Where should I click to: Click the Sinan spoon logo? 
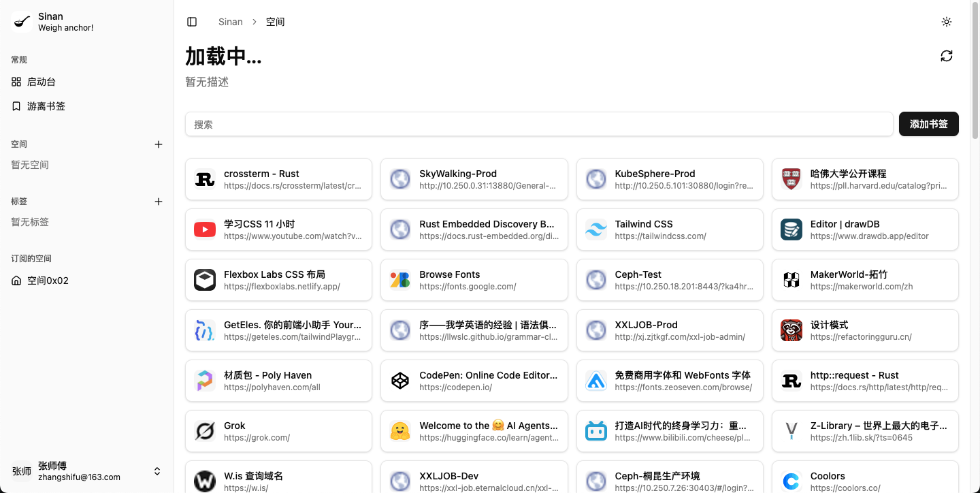(22, 22)
